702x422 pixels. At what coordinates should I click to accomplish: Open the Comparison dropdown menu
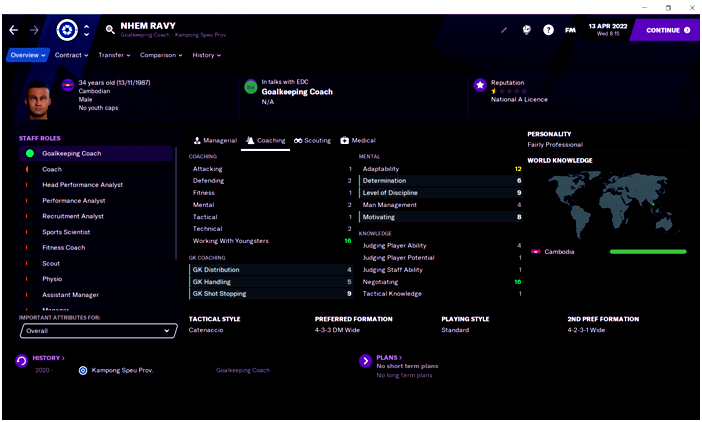click(x=161, y=55)
